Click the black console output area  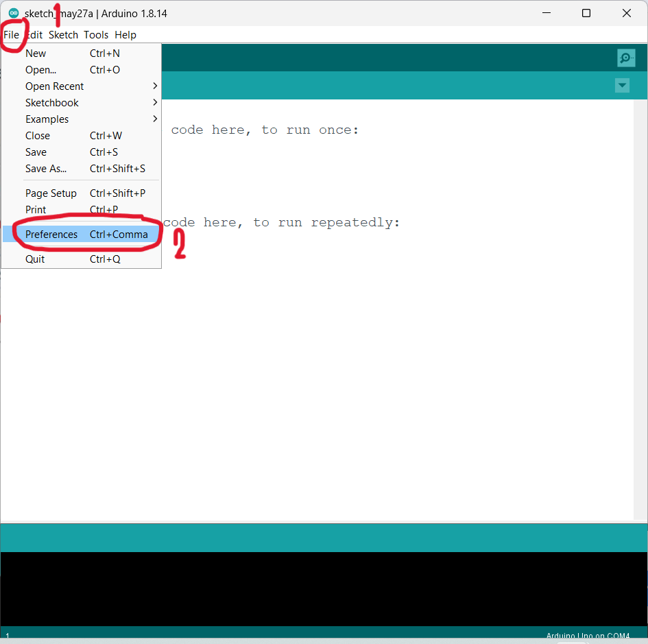pyautogui.click(x=324, y=589)
